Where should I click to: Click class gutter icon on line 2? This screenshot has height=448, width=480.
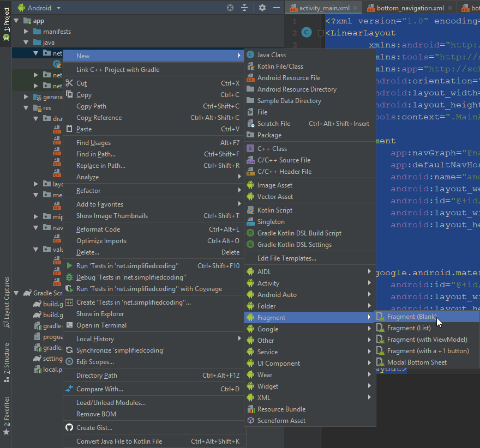[307, 32]
